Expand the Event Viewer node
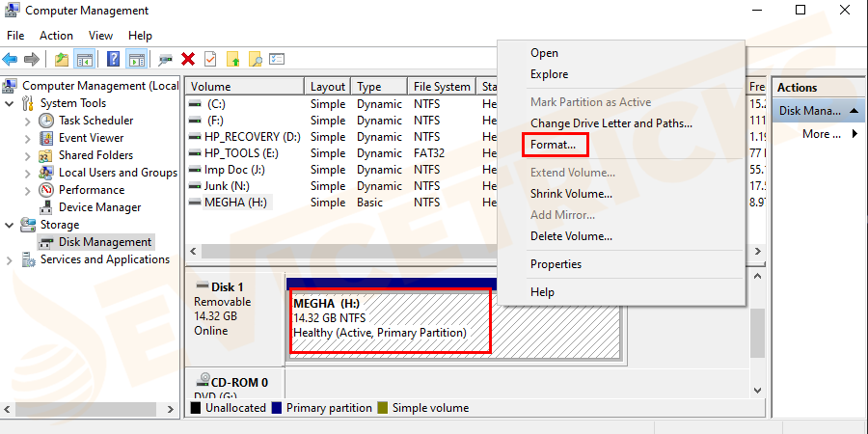 click(28, 138)
